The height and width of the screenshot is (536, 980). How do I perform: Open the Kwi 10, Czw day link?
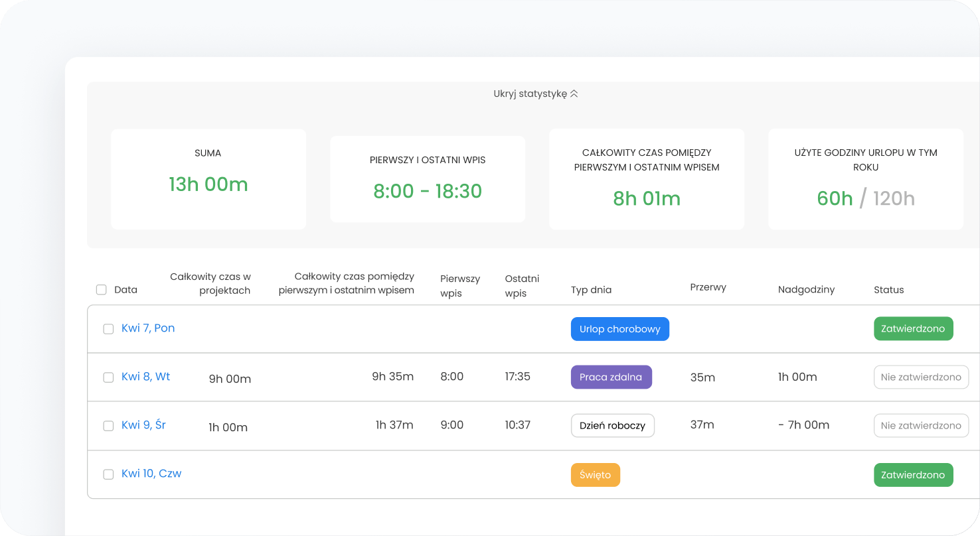click(x=151, y=474)
